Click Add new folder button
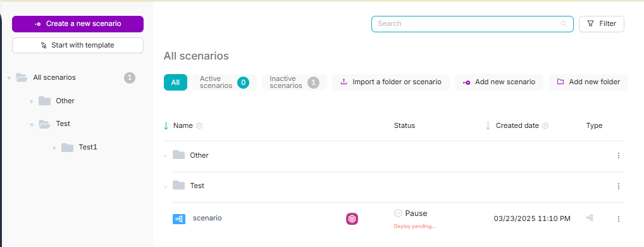The width and height of the screenshot is (644, 247). (588, 82)
